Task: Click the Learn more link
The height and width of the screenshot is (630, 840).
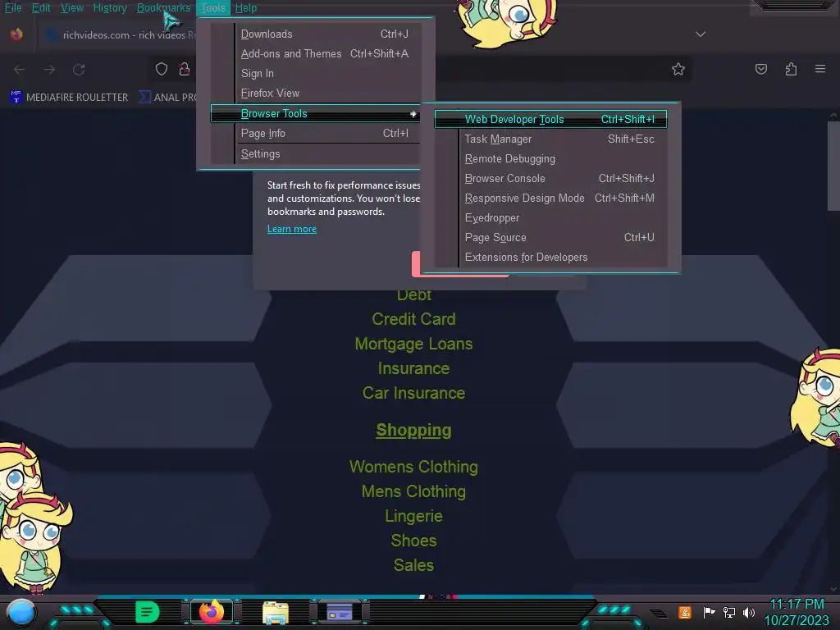Action: click(292, 229)
